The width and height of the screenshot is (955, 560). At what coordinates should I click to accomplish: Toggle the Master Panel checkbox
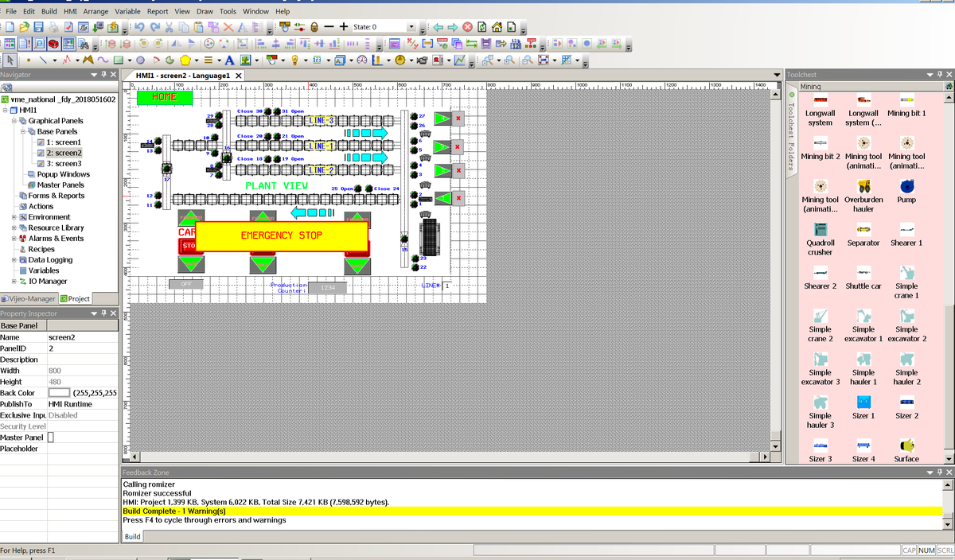click(52, 437)
